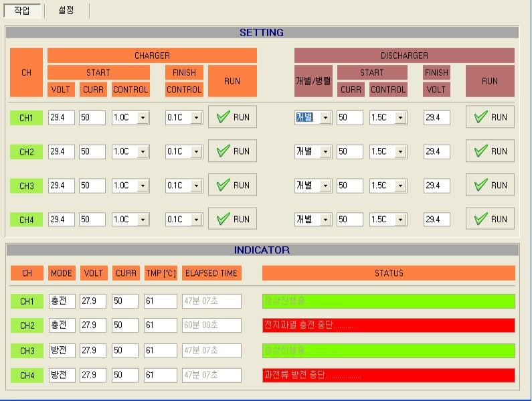532x401 pixels.
Task: Select the 작업 tab
Action: (x=22, y=11)
